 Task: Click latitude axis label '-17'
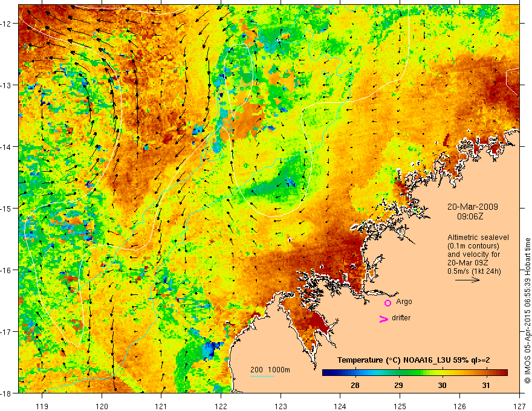7,331
